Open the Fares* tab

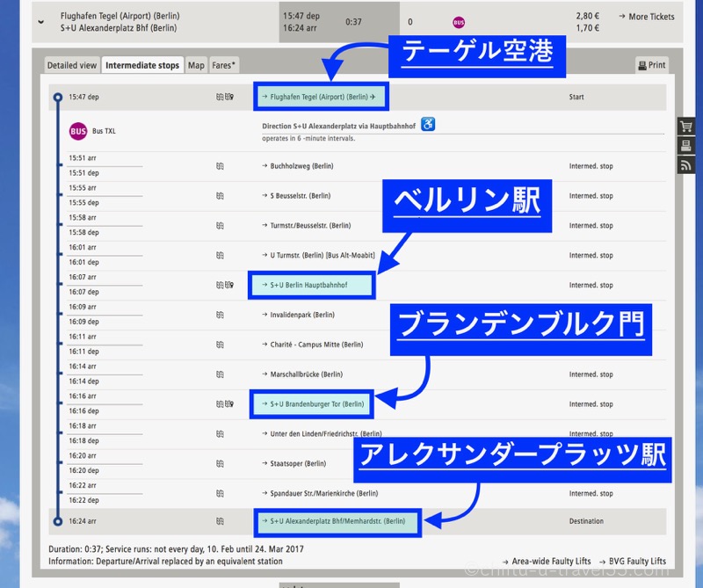click(224, 66)
